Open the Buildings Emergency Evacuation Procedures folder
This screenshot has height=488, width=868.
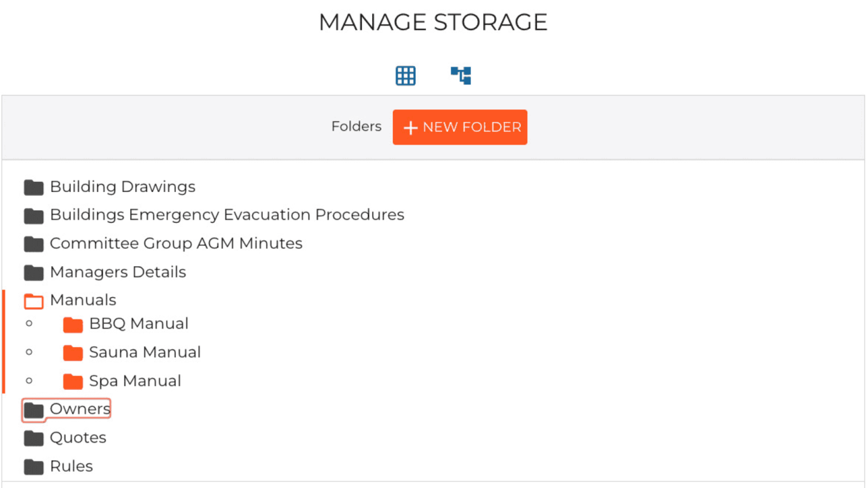pos(227,215)
